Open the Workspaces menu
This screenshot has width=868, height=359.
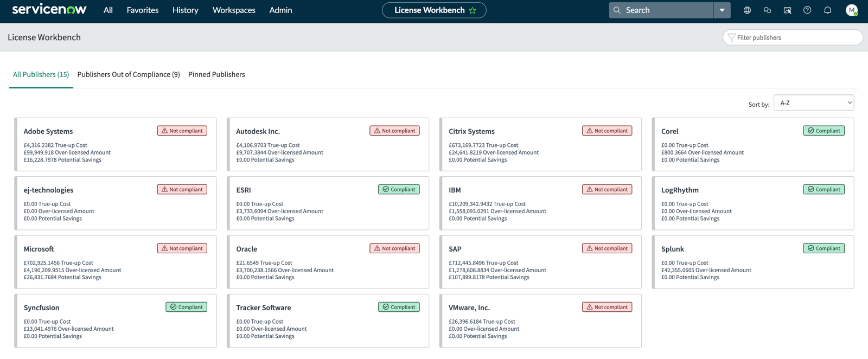234,10
